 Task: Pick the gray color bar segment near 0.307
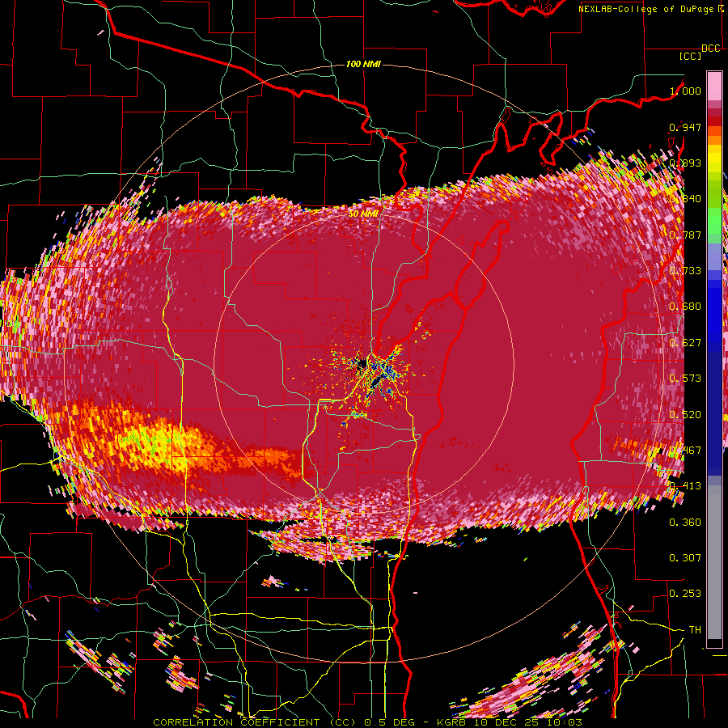tap(714, 562)
